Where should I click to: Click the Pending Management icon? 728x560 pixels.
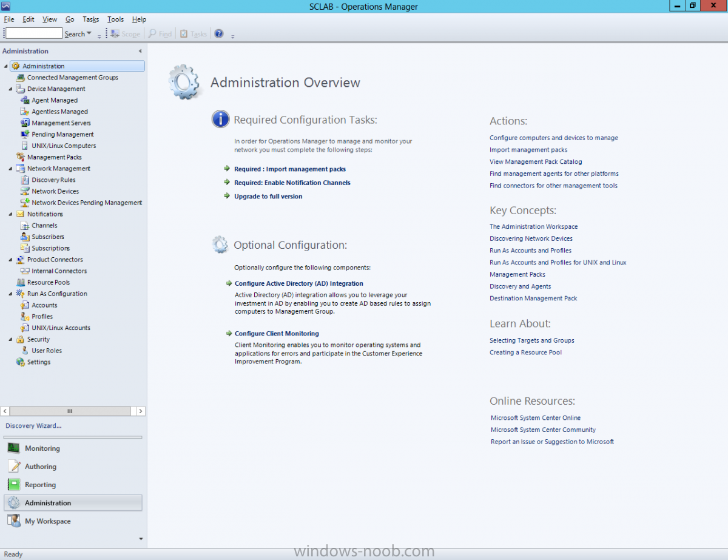point(25,134)
